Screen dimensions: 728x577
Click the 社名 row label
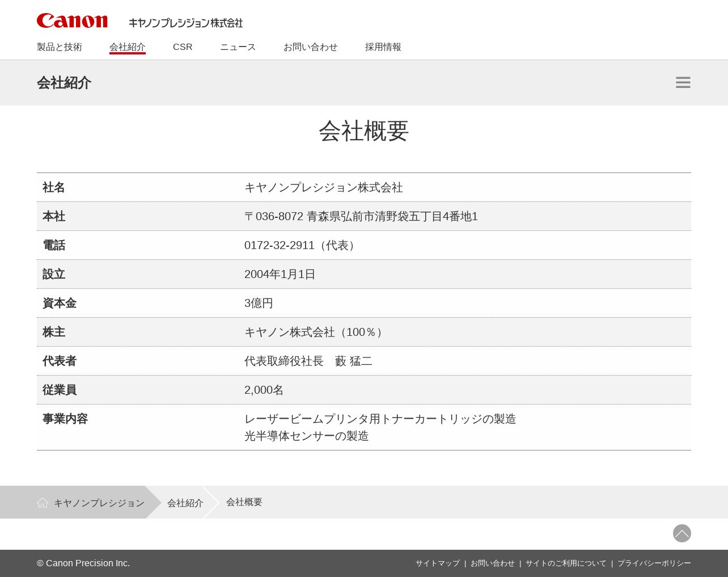(x=54, y=187)
